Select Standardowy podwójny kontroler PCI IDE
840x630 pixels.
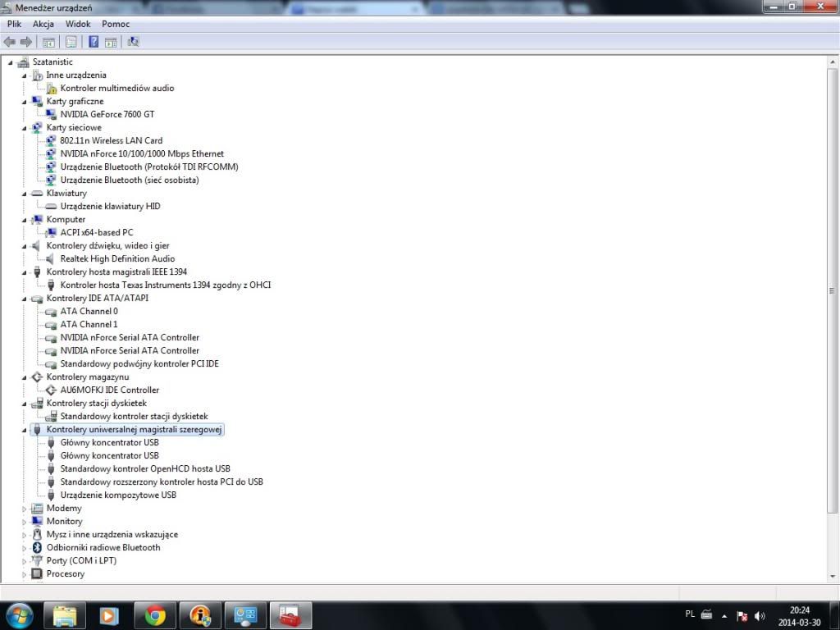click(139, 363)
